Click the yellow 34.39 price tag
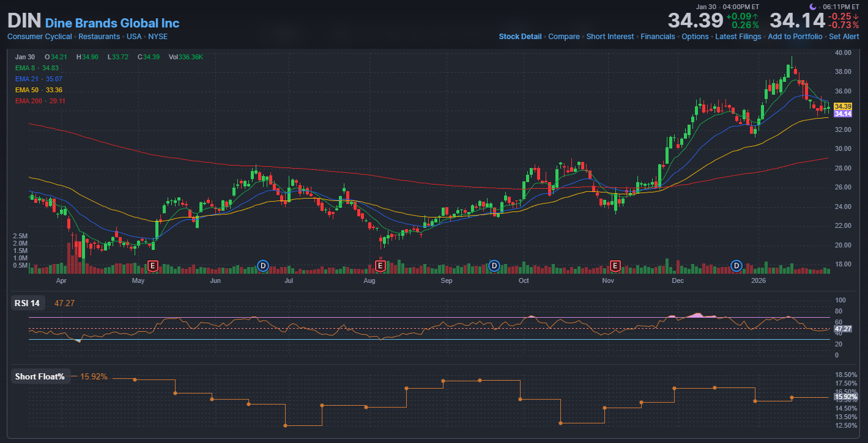Viewport: 868px width, 443px height. click(x=843, y=106)
